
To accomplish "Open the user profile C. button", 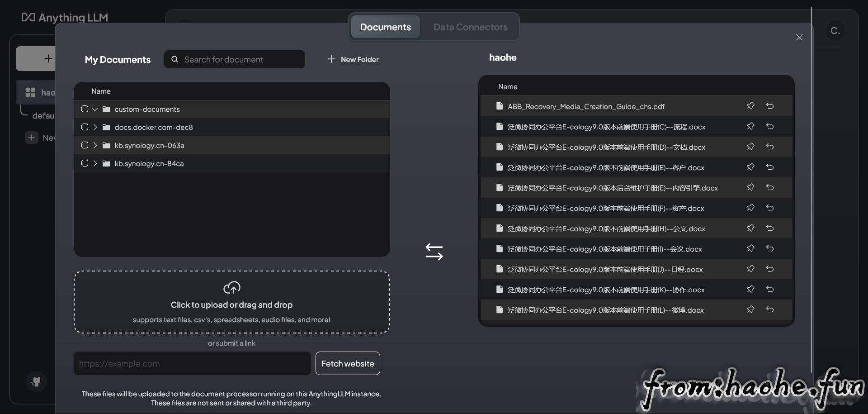I will tap(835, 31).
